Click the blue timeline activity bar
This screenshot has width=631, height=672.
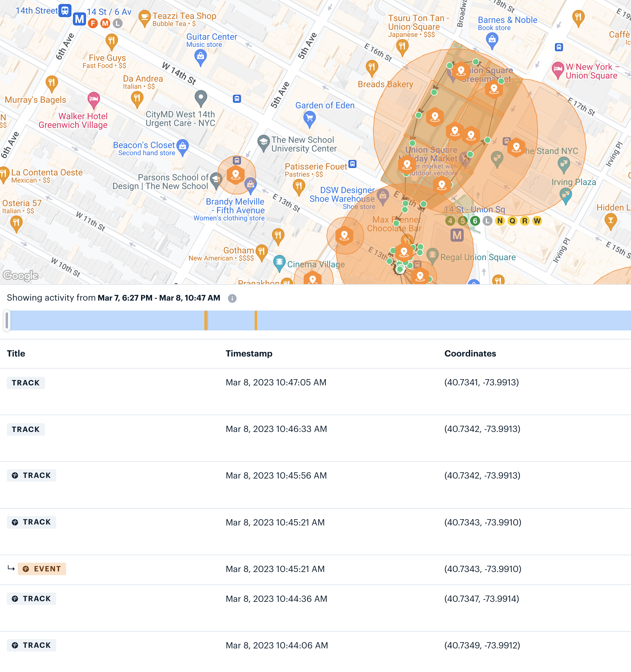(x=319, y=320)
